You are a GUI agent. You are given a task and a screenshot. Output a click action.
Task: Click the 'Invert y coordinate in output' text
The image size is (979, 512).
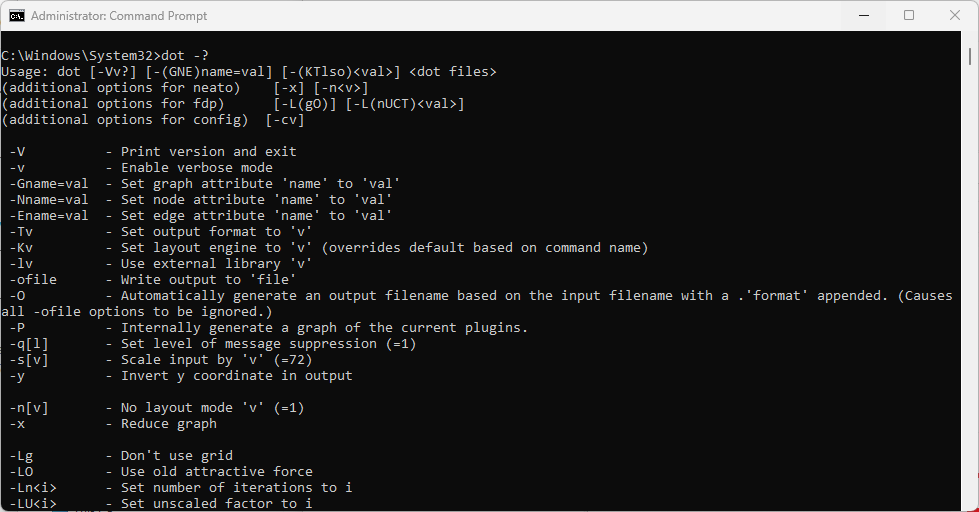coord(236,375)
